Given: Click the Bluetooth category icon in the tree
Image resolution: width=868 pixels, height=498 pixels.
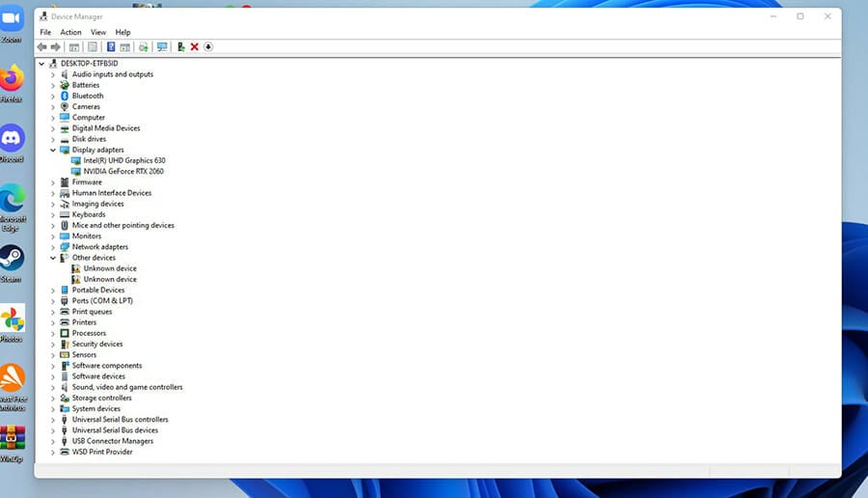Looking at the screenshot, I should tap(65, 96).
